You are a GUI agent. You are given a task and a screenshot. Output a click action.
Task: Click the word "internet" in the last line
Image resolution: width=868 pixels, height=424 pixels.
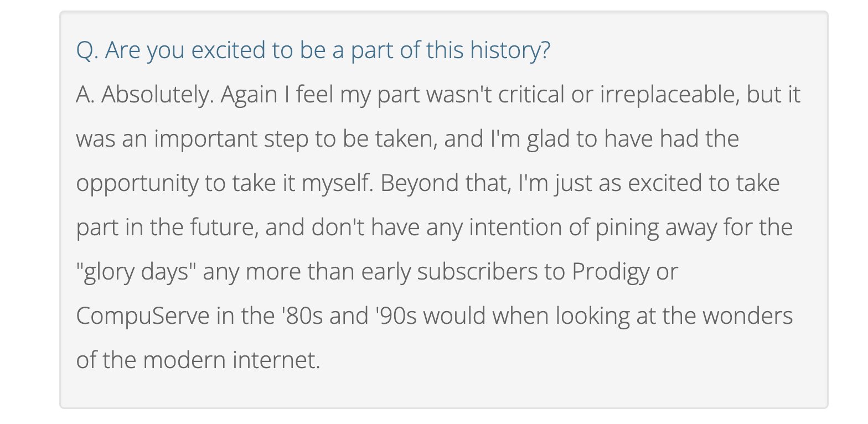276,360
